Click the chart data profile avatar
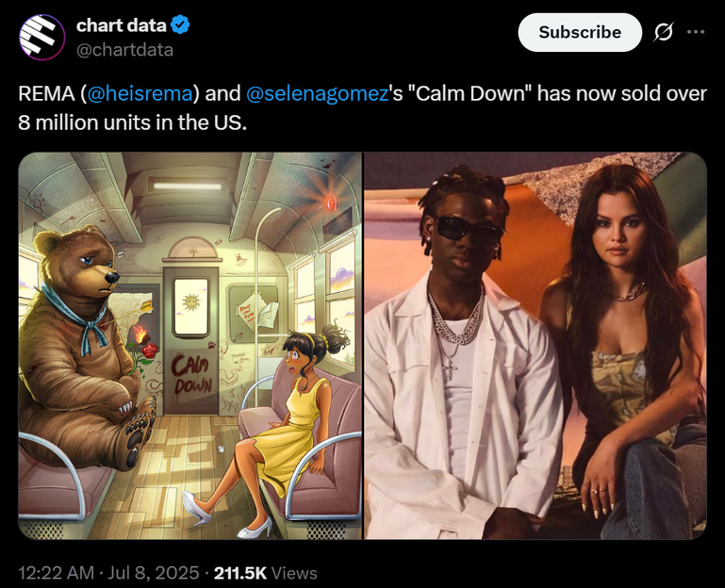 point(41,37)
